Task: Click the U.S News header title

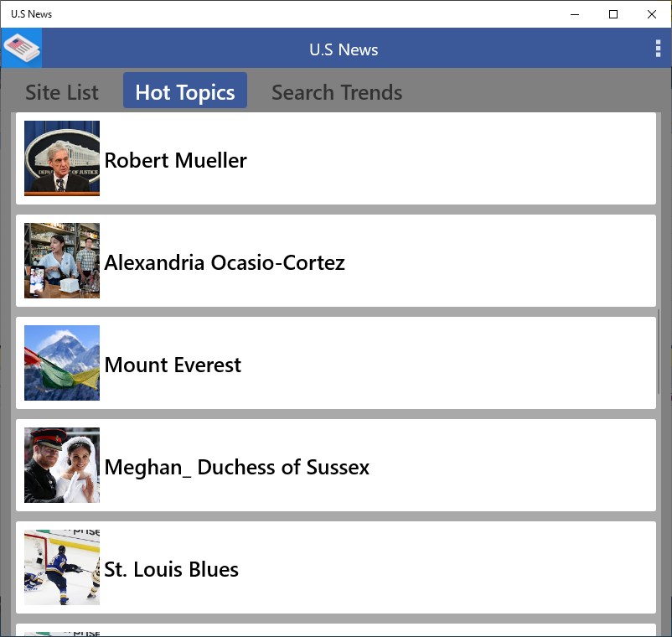Action: [x=344, y=49]
